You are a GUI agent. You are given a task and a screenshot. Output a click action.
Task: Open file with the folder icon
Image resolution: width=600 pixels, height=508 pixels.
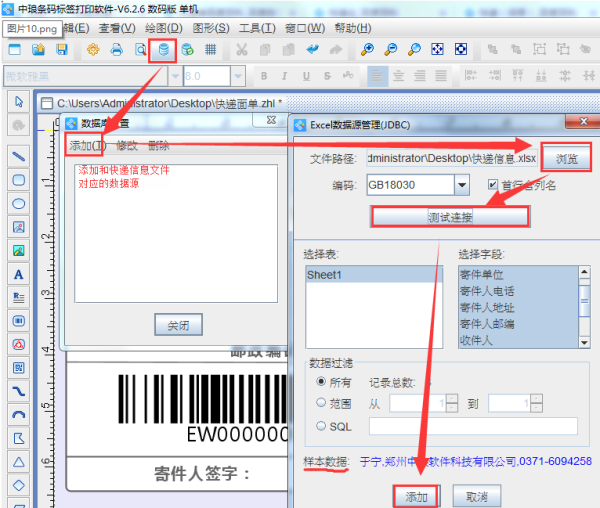38,49
